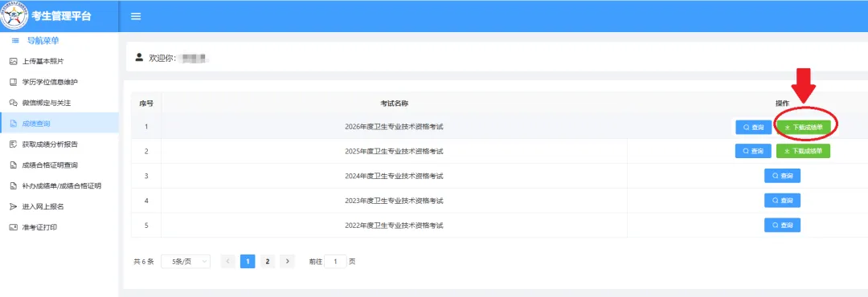Select 成绩查询 menu item
The height and width of the screenshot is (297, 868).
coord(59,124)
